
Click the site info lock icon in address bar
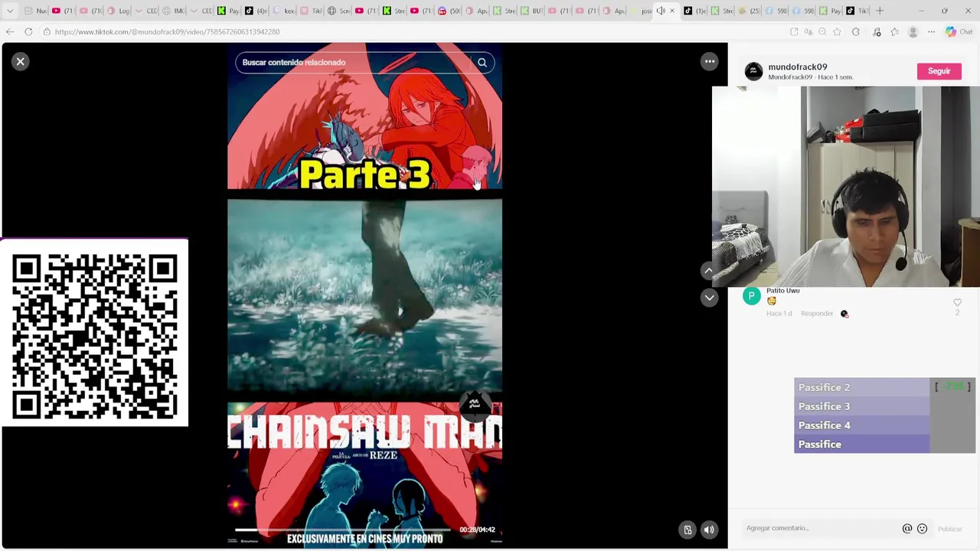pyautogui.click(x=47, y=31)
